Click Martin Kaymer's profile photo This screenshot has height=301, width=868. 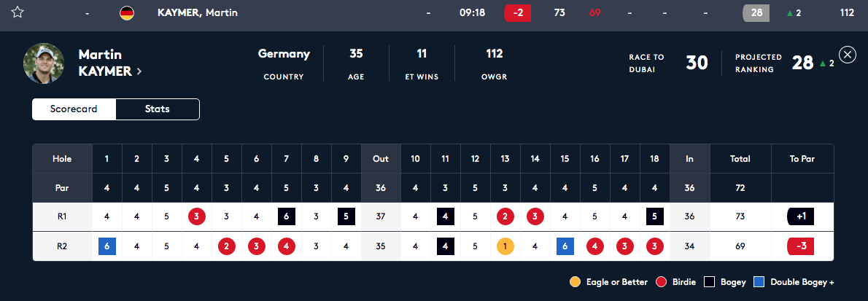pos(44,63)
